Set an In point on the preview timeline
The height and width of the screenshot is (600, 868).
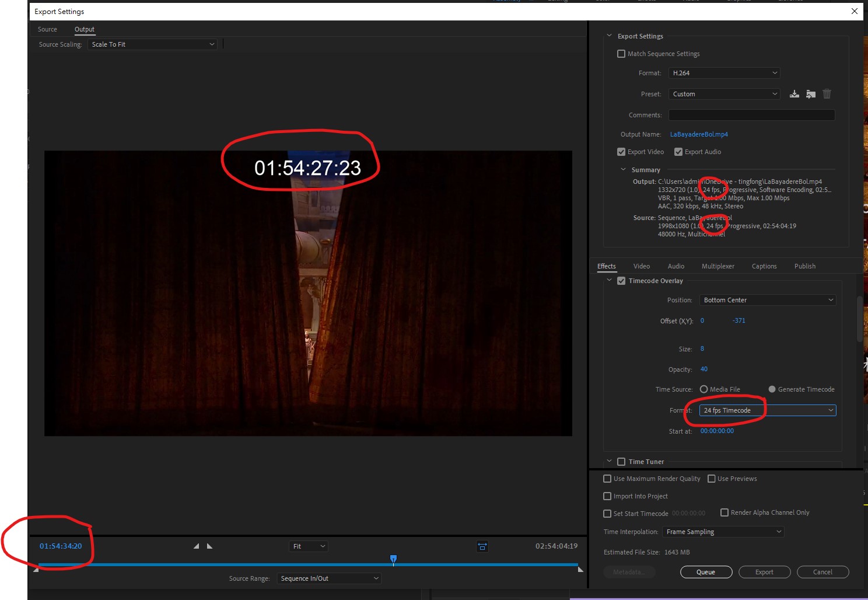(196, 546)
